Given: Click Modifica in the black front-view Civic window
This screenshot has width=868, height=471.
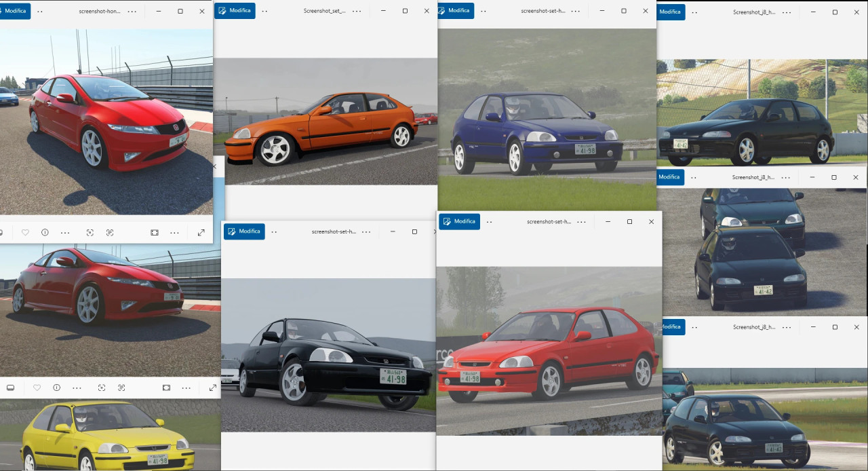Looking at the screenshot, I should pyautogui.click(x=244, y=231).
